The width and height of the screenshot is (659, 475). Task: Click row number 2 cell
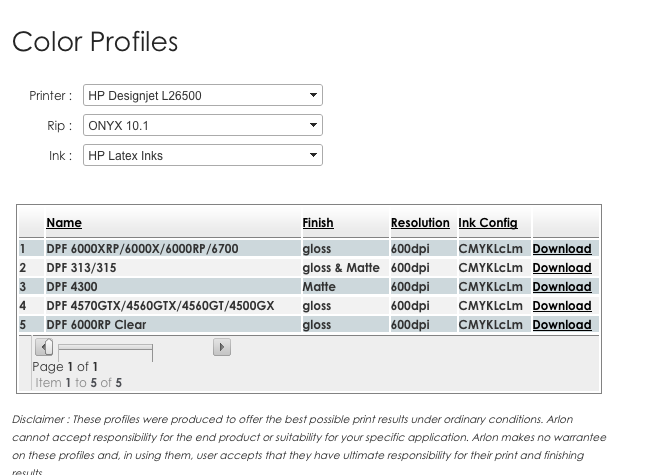31,268
